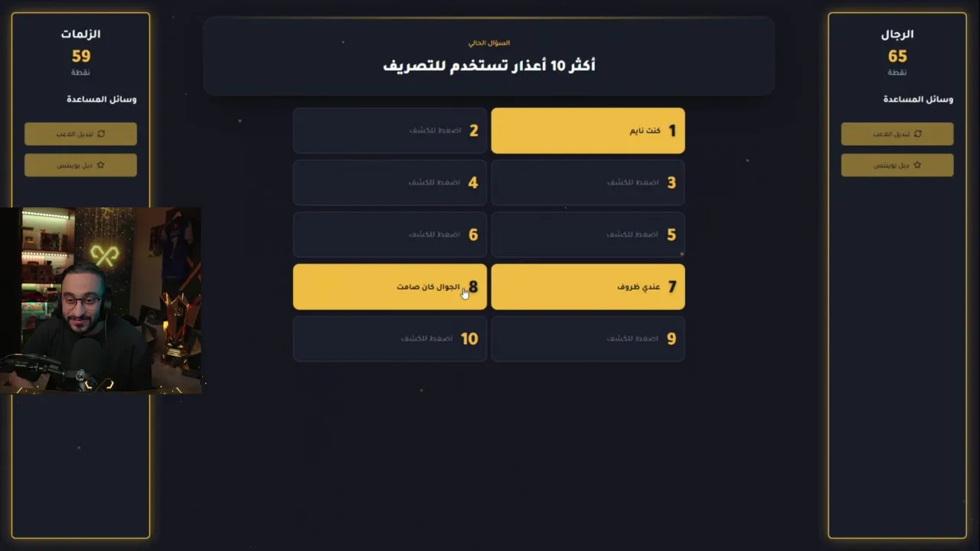
Task: Click the الزلمات team score of 59
Action: click(81, 57)
